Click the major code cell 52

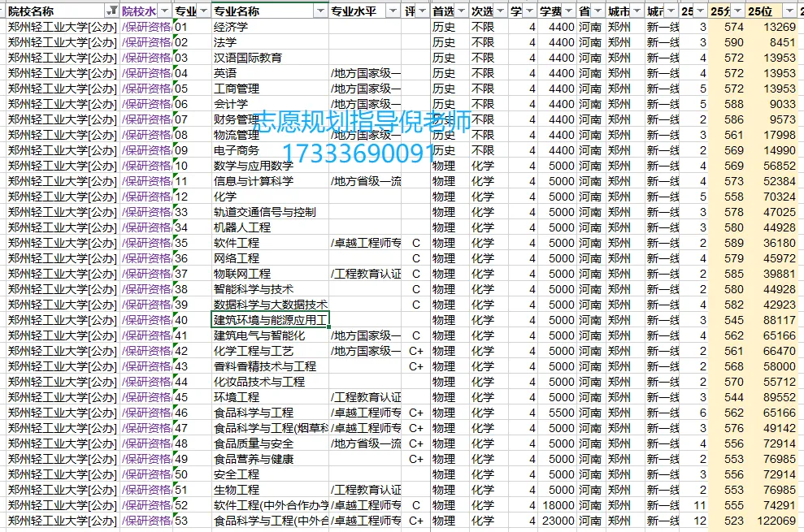coord(192,505)
